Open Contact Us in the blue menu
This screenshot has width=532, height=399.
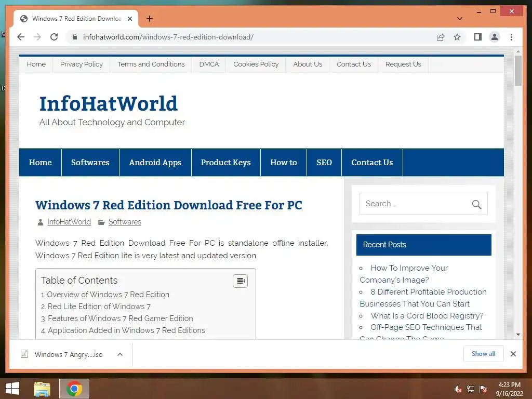[x=372, y=163]
